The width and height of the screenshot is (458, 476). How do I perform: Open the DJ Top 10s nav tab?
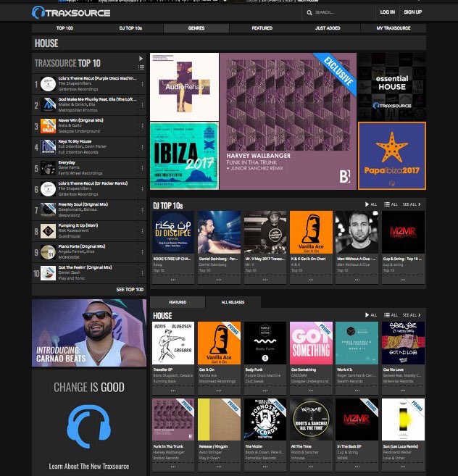click(x=130, y=28)
